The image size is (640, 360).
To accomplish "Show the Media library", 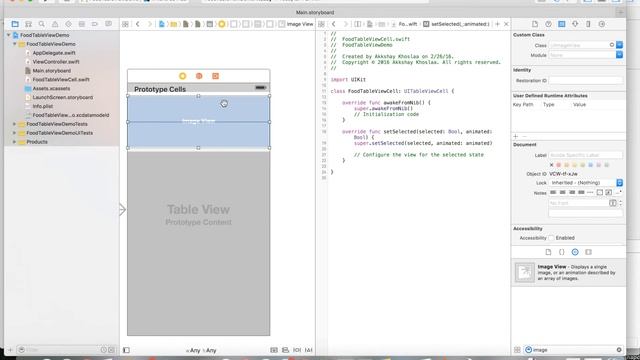I will tap(588, 252).
